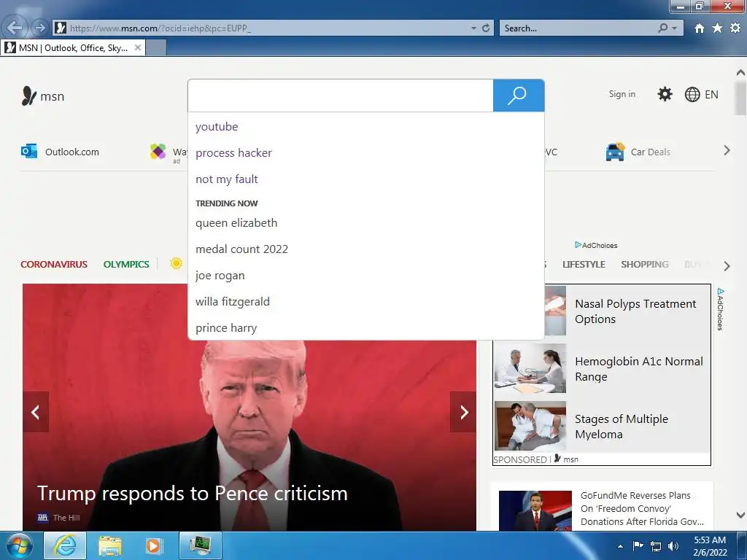The width and height of the screenshot is (747, 560).
Task: Click the Outlook icon in shortcuts row
Action: coord(29,152)
